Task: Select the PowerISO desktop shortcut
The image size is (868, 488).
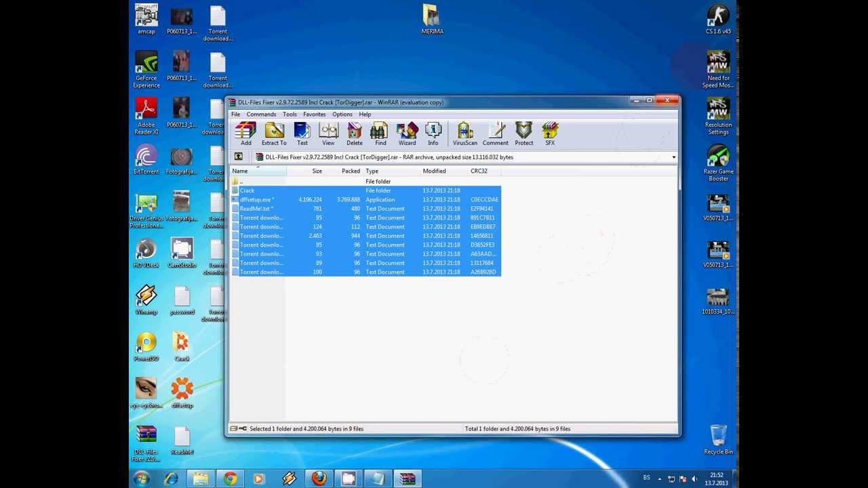Action: click(x=146, y=347)
